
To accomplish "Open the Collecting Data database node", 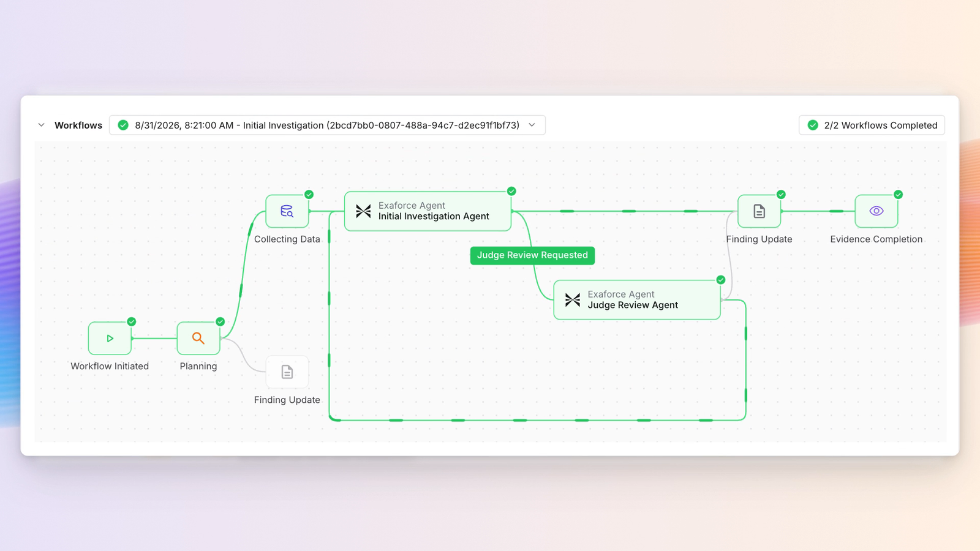I will pyautogui.click(x=287, y=211).
